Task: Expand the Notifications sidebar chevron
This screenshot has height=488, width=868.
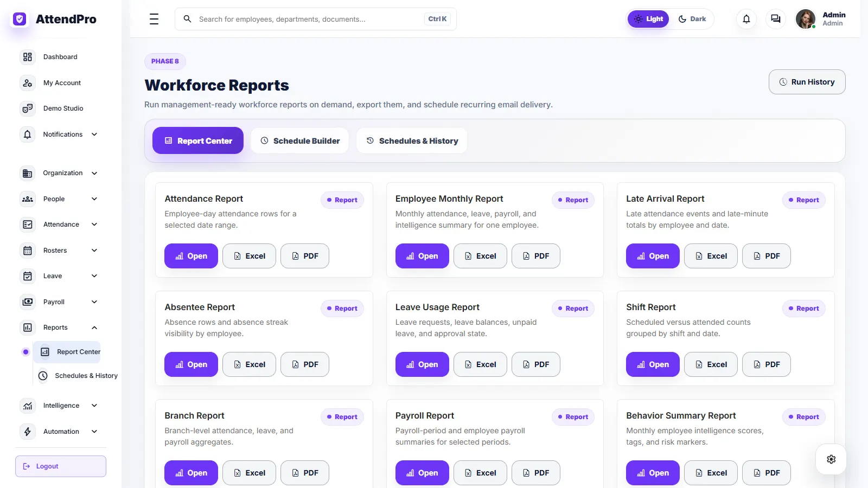Action: (94, 134)
